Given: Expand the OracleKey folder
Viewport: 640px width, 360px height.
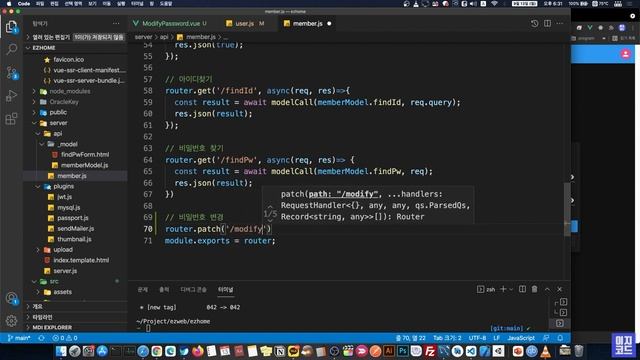Looking at the screenshot, I should (x=64, y=102).
